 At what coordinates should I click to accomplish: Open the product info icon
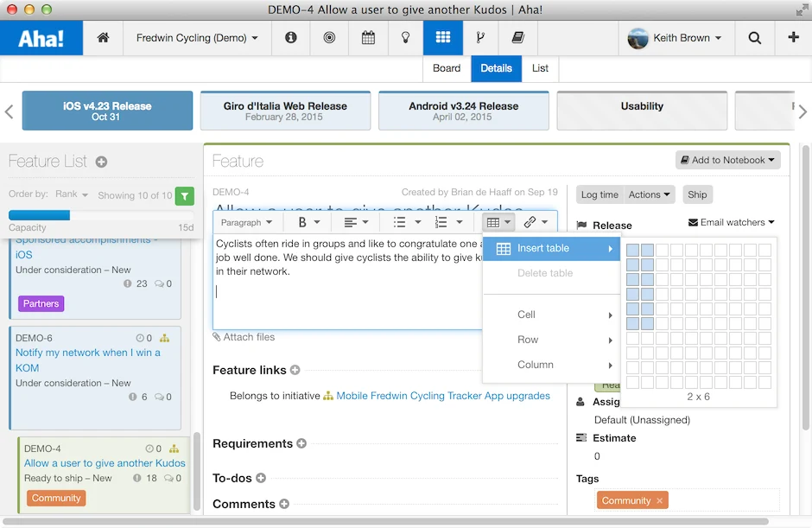[x=291, y=37]
